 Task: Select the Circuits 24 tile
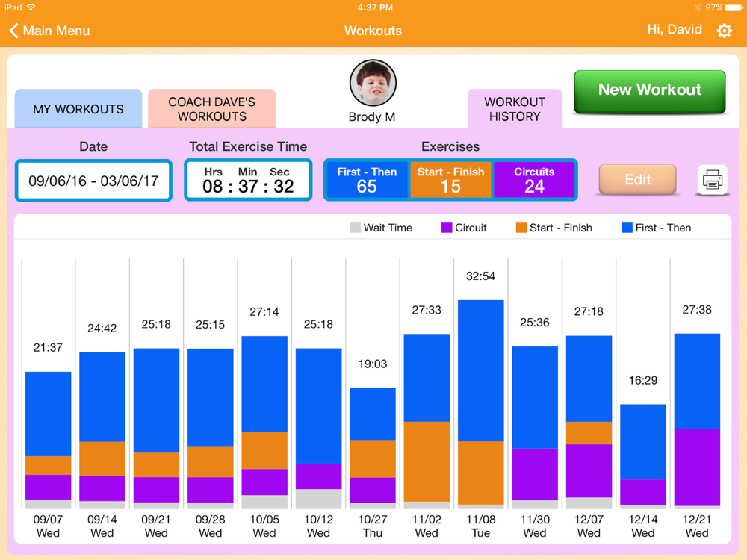pos(534,180)
